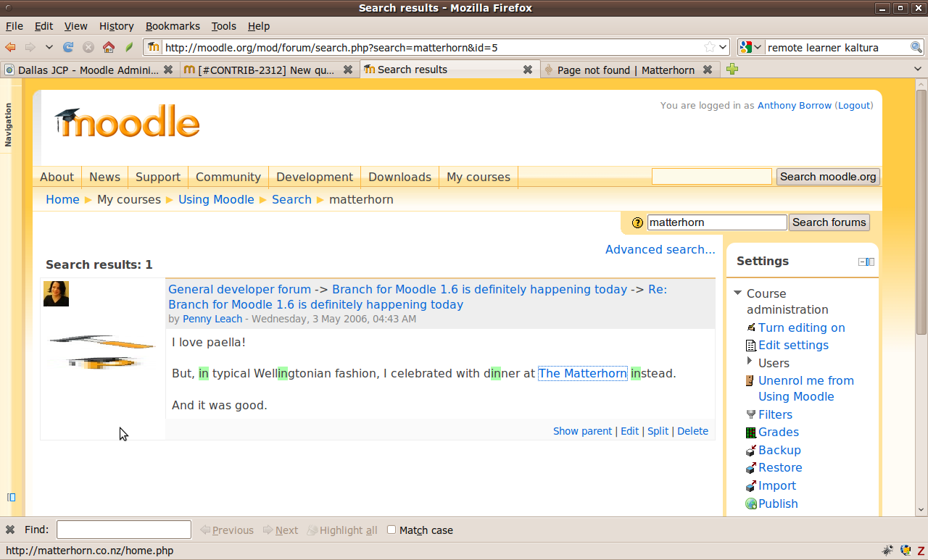The image size is (928, 560).
Task: Click the Grades table icon
Action: pyautogui.click(x=751, y=432)
